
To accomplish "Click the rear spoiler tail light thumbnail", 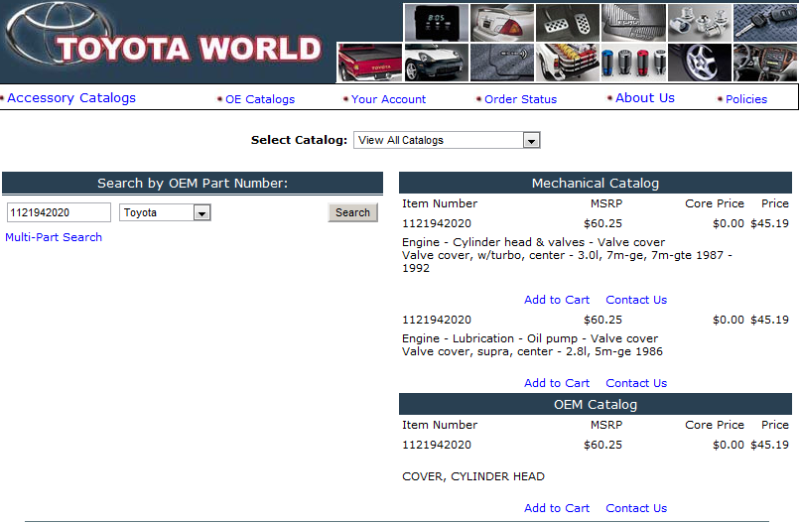I will click(x=502, y=22).
